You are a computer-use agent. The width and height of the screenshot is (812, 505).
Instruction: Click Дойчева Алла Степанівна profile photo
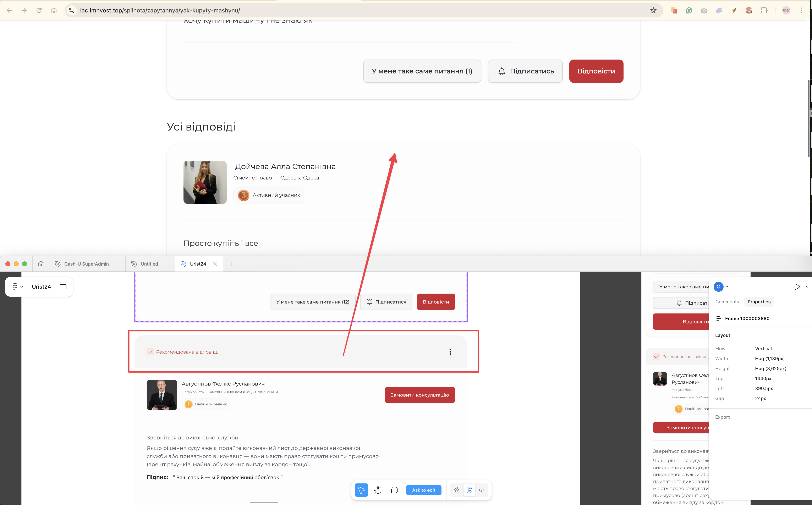[205, 182]
